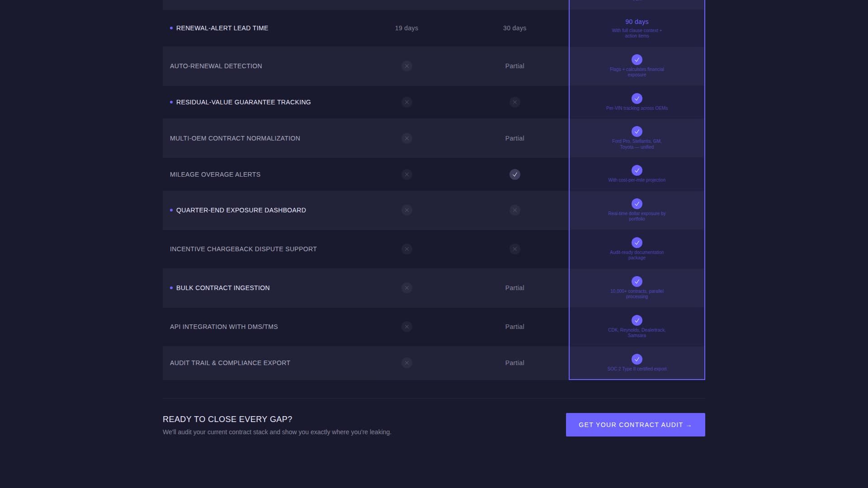Click the 'We'll audit your current contract stack' sentence
Screen dimensions: 868x488
277,432
